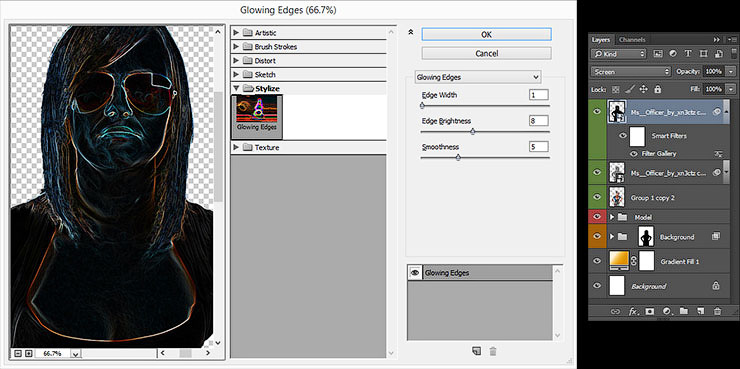The width and height of the screenshot is (740, 369).
Task: Filter layers by shape layer icon
Action: coord(703,54)
